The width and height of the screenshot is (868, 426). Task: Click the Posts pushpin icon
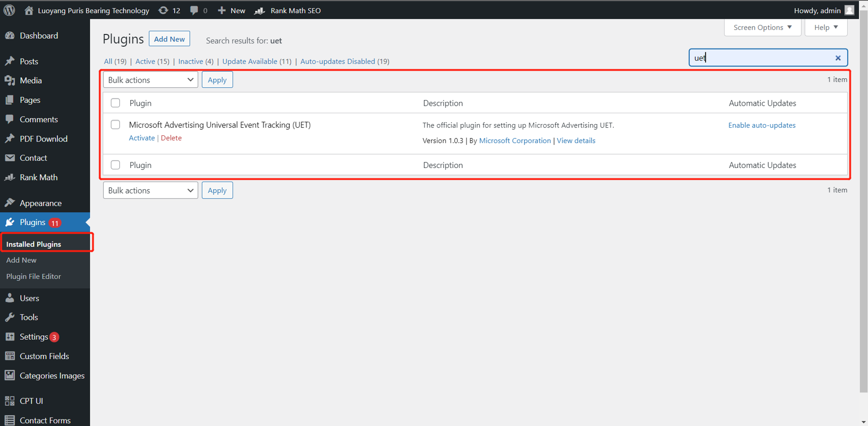pos(10,61)
